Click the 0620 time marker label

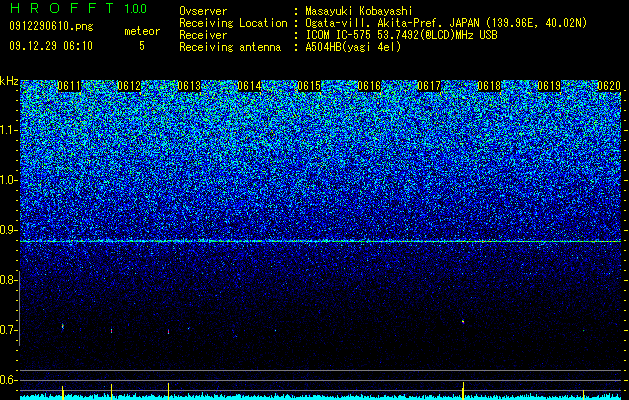click(609, 86)
